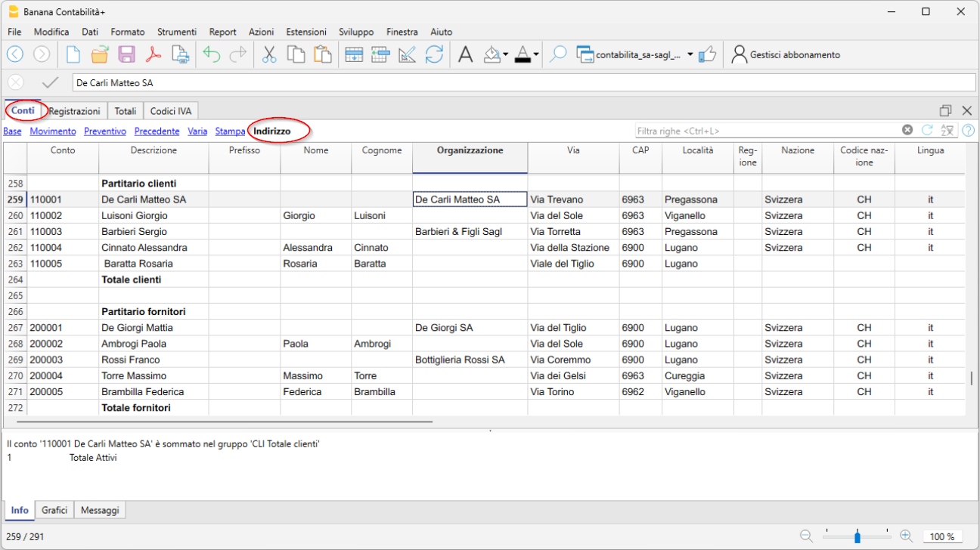Open the Modifica menu
This screenshot has width=980, height=550.
coord(51,32)
